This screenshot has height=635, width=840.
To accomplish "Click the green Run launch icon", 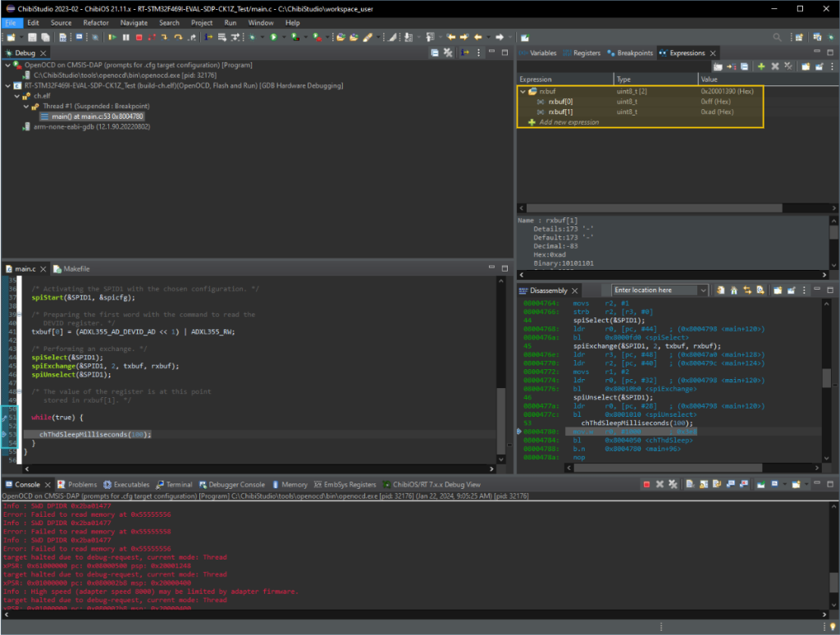I will pos(274,37).
